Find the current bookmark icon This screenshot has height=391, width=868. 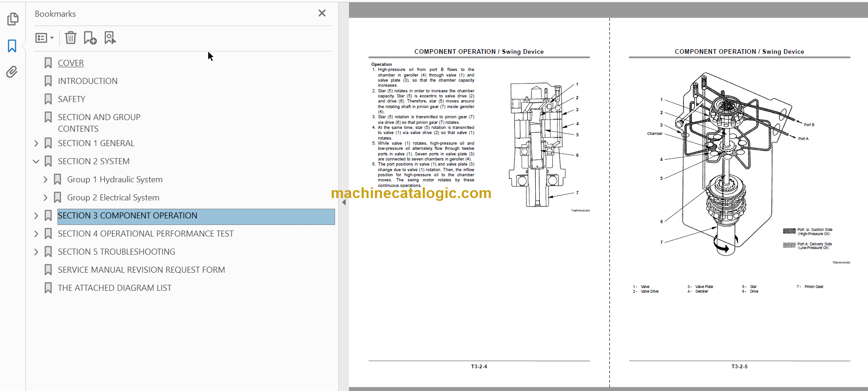coord(110,38)
